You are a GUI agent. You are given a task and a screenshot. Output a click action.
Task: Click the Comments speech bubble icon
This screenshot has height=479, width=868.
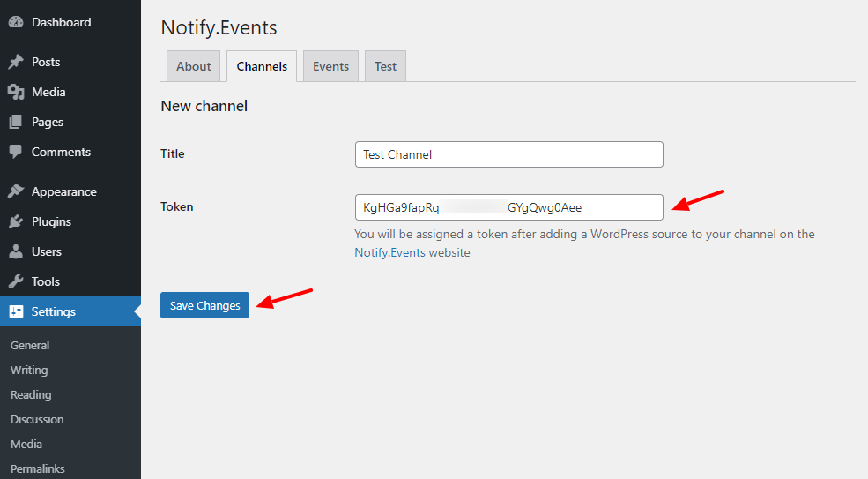pyautogui.click(x=16, y=152)
